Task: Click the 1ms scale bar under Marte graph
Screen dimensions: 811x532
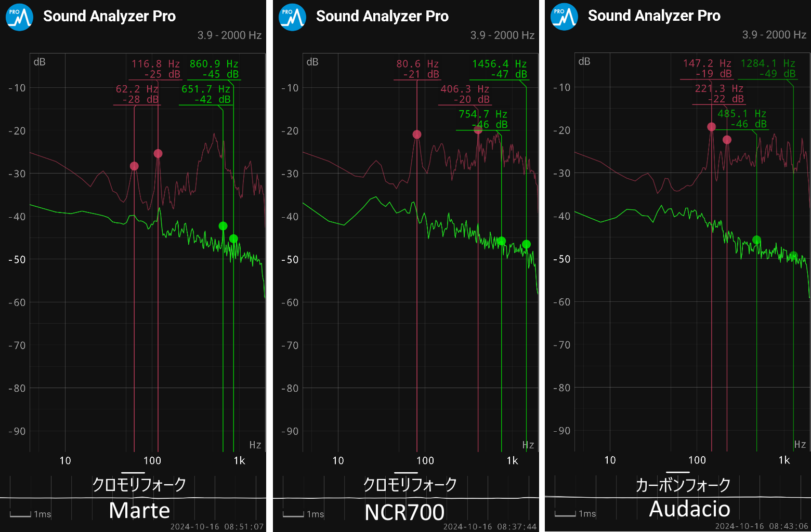Action: pyautogui.click(x=31, y=514)
